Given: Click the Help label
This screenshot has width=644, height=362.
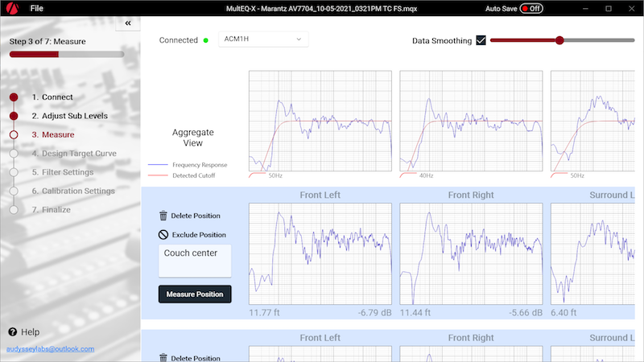Looking at the screenshot, I should pos(31,332).
